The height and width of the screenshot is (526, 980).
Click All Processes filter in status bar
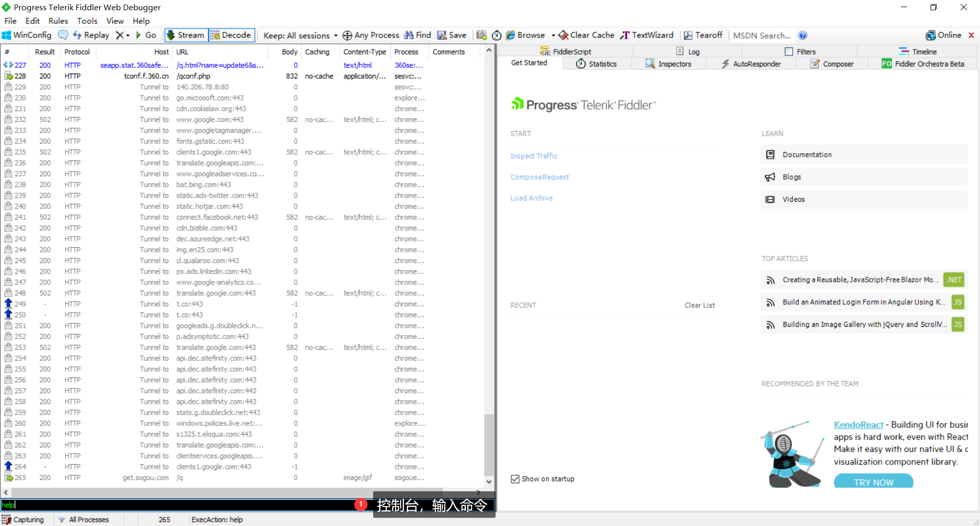[x=83, y=519]
